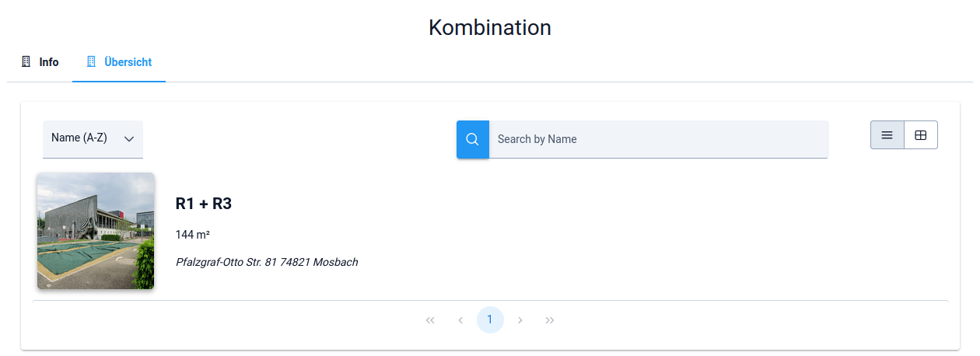Go to the next page with the right arrow
Screen dimensions: 980x356
(x=520, y=320)
